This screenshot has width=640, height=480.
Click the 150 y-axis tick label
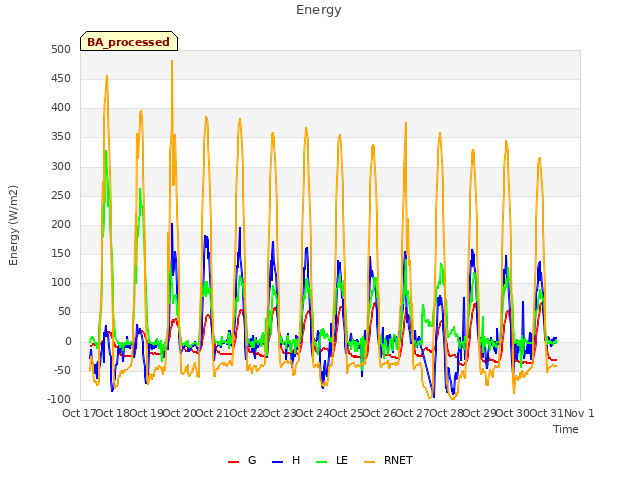pos(61,253)
